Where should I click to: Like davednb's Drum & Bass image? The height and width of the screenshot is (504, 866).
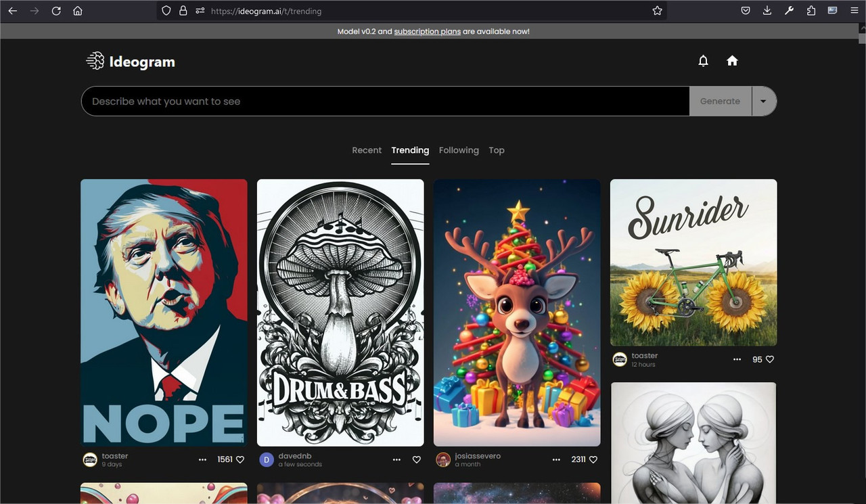[417, 459]
